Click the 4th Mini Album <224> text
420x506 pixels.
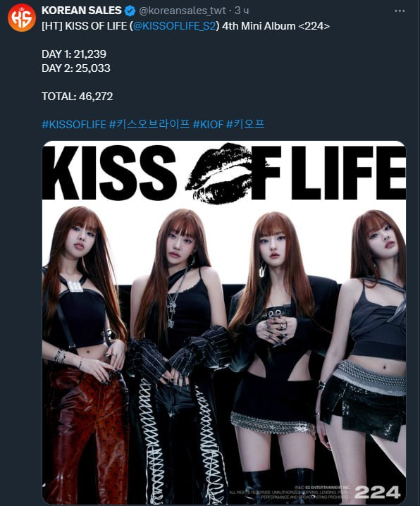276,26
